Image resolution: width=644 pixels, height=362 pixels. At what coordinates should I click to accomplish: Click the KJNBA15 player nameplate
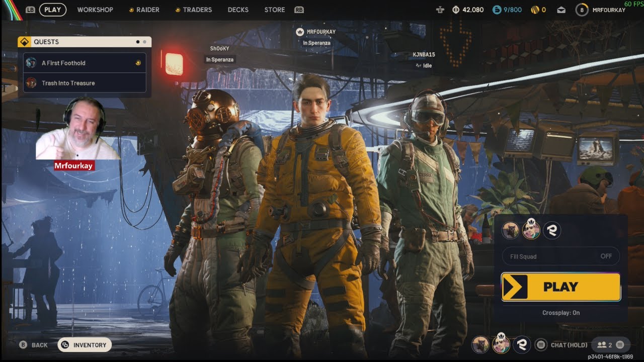[x=424, y=54]
